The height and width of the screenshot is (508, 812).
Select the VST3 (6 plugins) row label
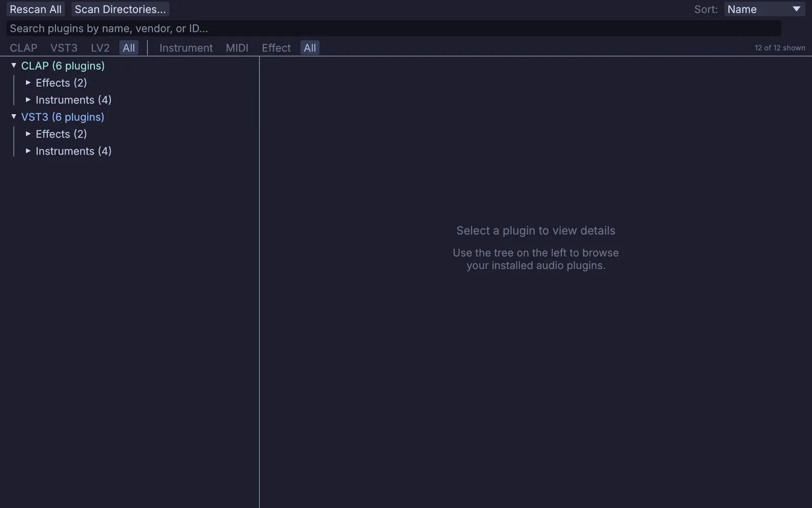[x=63, y=117]
